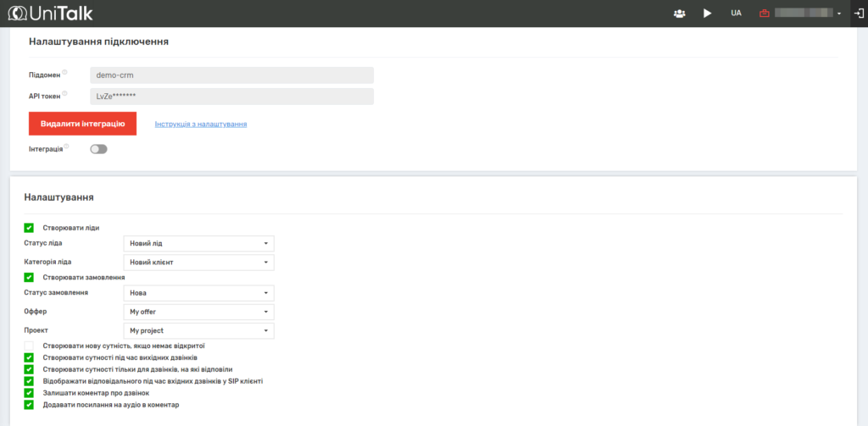This screenshot has height=426, width=868.
Task: Click the red briefcase icon
Action: pyautogui.click(x=765, y=14)
